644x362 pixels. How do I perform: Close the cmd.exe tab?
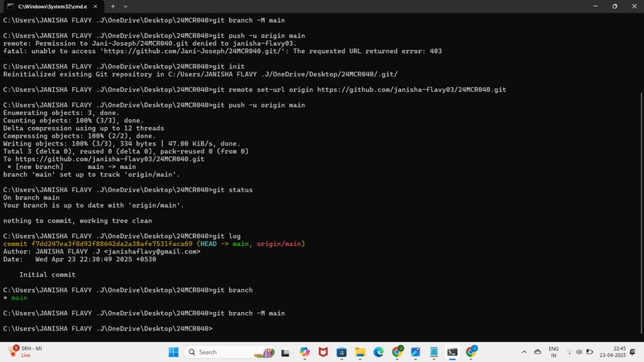(x=95, y=6)
